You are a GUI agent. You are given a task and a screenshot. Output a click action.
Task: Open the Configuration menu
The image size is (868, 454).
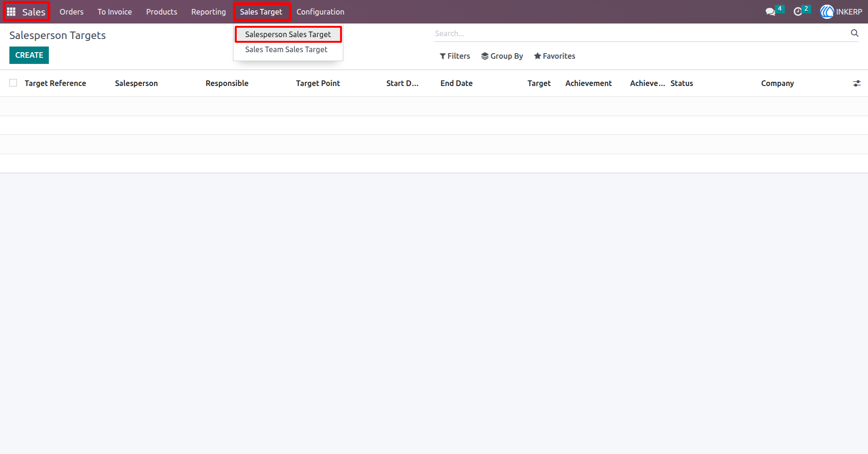[x=320, y=12]
